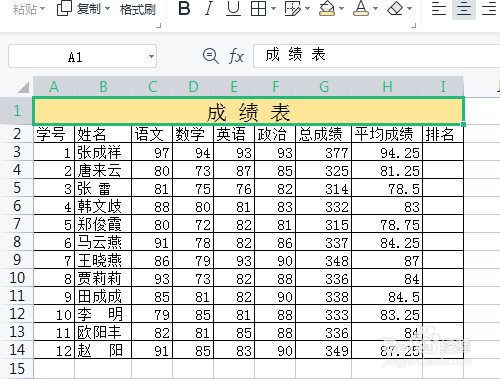Align text right
Viewport: 500px width, 379px height.
489,9
